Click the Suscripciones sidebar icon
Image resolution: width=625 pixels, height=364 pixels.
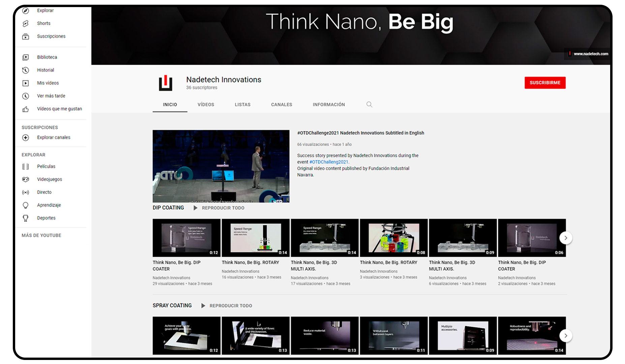coord(26,36)
